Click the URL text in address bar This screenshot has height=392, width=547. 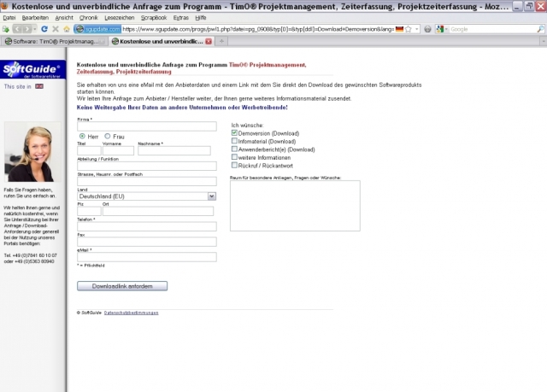pyautogui.click(x=258, y=29)
